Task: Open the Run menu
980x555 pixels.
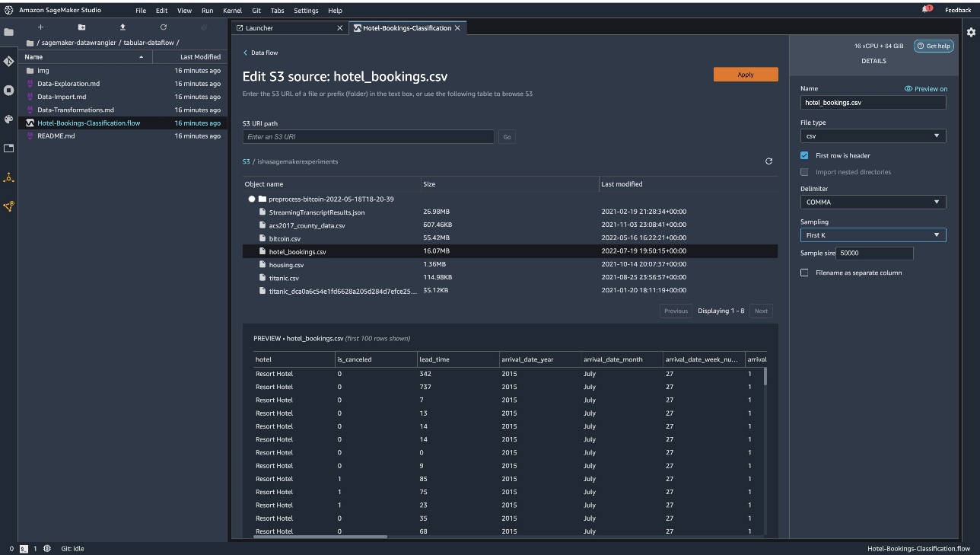Action: [208, 11]
